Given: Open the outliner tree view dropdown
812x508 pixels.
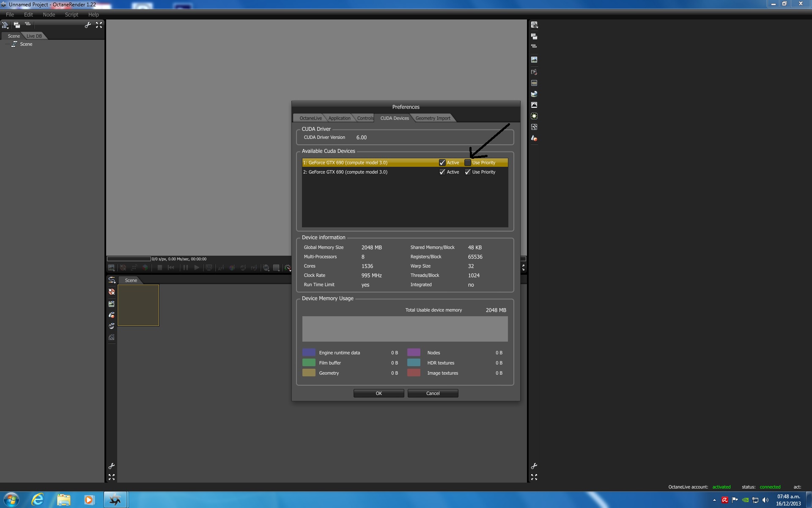Looking at the screenshot, I should coord(5,25).
